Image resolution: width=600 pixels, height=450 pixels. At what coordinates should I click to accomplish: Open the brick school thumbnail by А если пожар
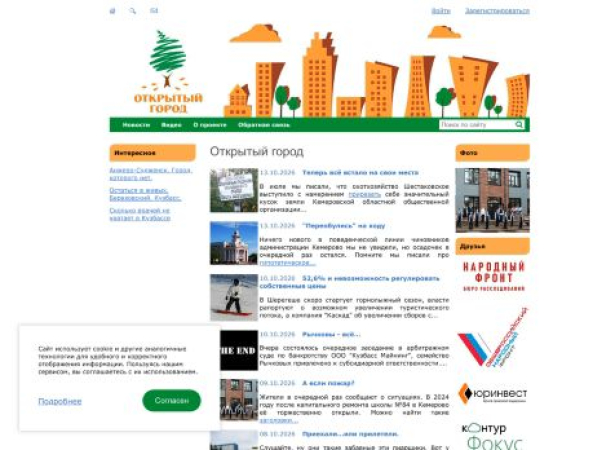pyautogui.click(x=239, y=399)
